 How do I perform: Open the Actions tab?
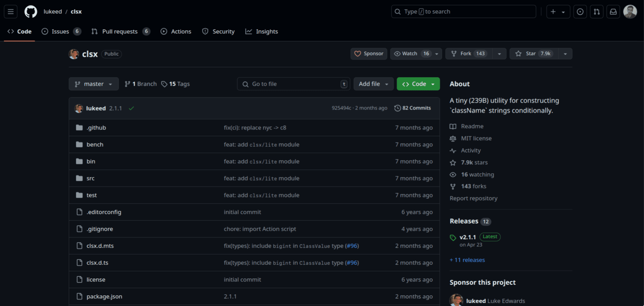(176, 31)
